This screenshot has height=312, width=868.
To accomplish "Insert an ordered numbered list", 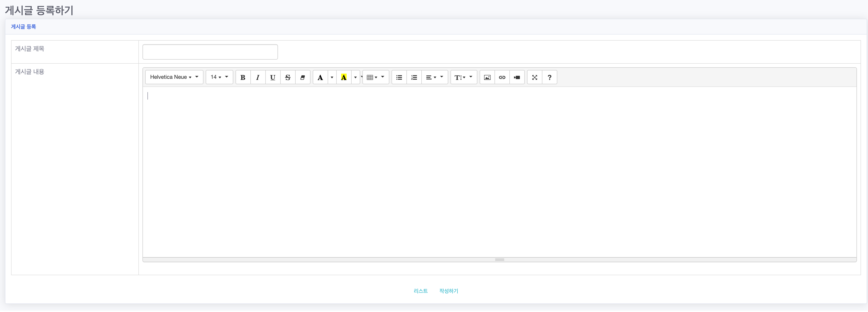I will coord(414,77).
